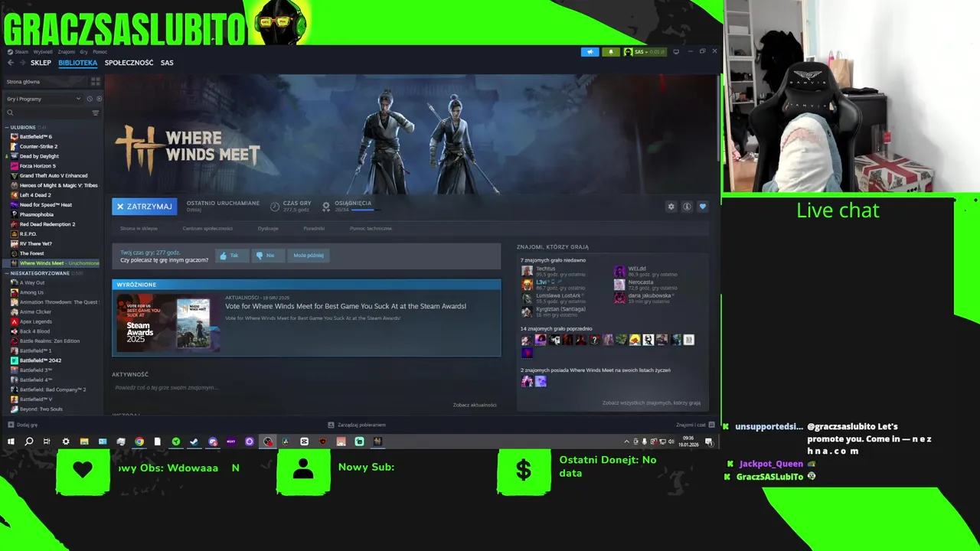Open the Znajomi menu
The width and height of the screenshot is (980, 551).
67,52
